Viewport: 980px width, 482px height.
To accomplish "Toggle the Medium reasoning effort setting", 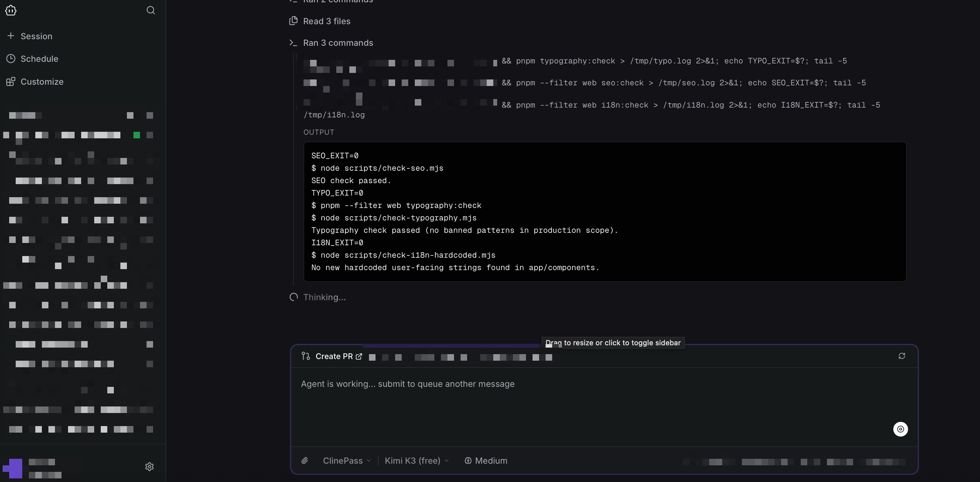I will tap(486, 461).
